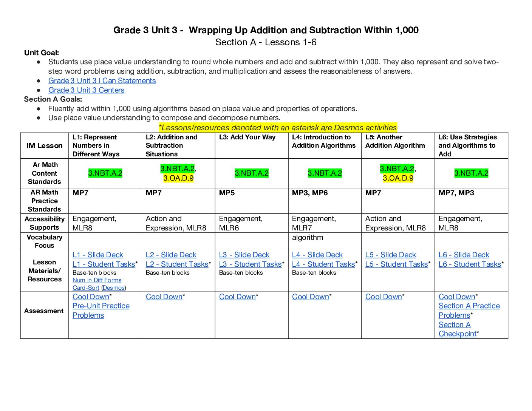Click the 3.NBT.A.2 standard under L1
This screenshot has width=532, height=411.
tap(105, 173)
